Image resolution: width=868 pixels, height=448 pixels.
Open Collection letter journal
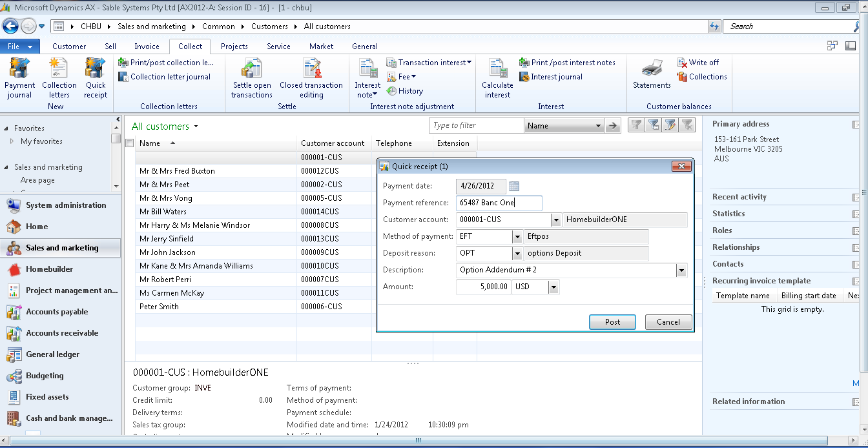165,77
